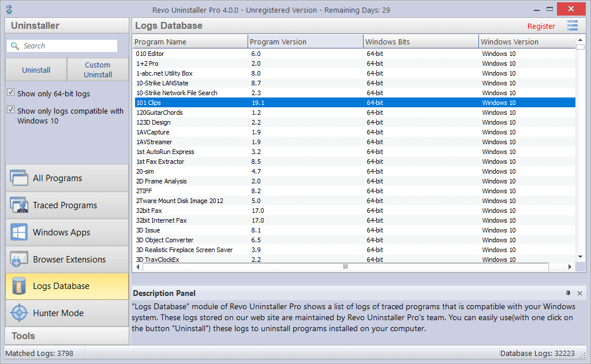
Task: Close the Description Panel
Action: [579, 293]
